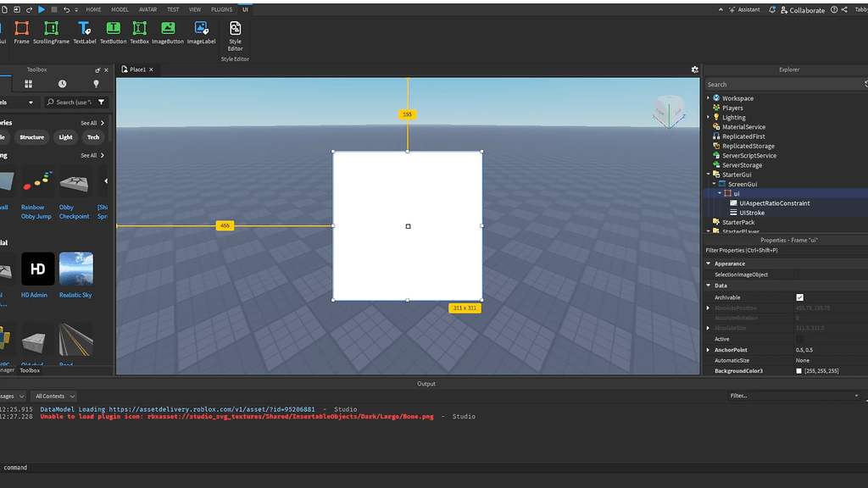The height and width of the screenshot is (488, 868).
Task: Click the share icon beside help
Action: pos(844,9)
